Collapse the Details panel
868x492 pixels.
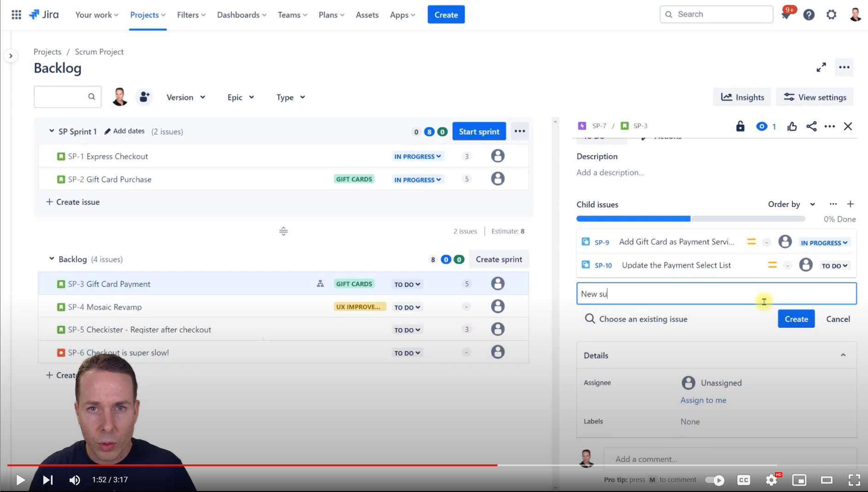click(x=843, y=355)
